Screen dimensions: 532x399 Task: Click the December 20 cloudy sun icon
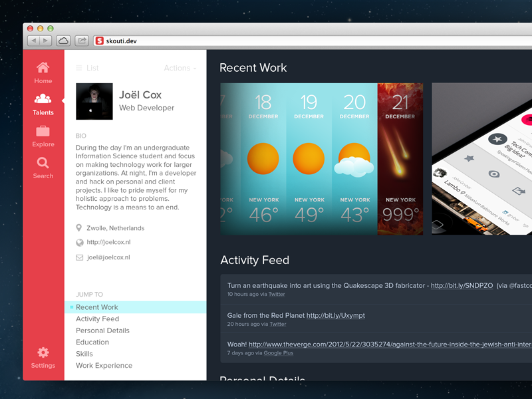[354, 160]
